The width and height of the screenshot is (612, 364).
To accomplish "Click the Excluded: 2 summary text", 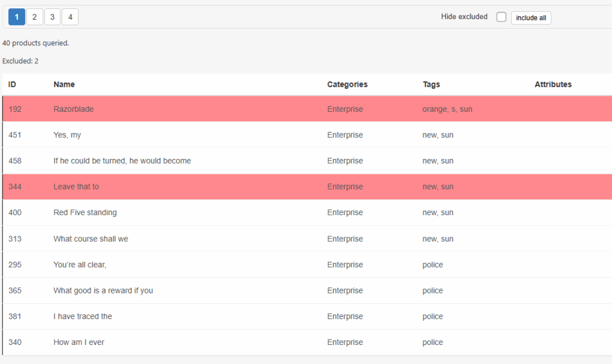I will tap(21, 60).
